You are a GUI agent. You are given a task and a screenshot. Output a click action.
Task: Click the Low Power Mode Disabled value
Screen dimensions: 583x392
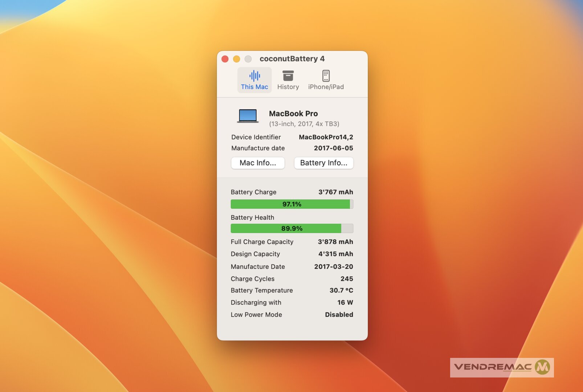pos(339,315)
